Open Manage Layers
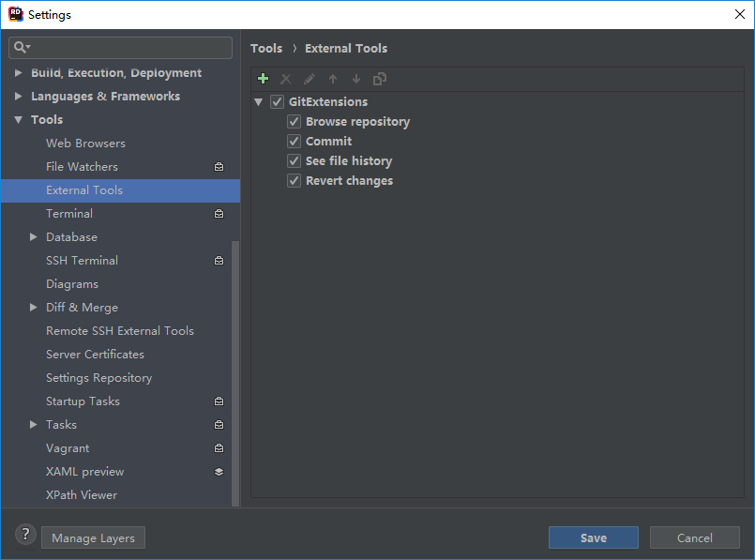The image size is (755, 560). (x=93, y=537)
